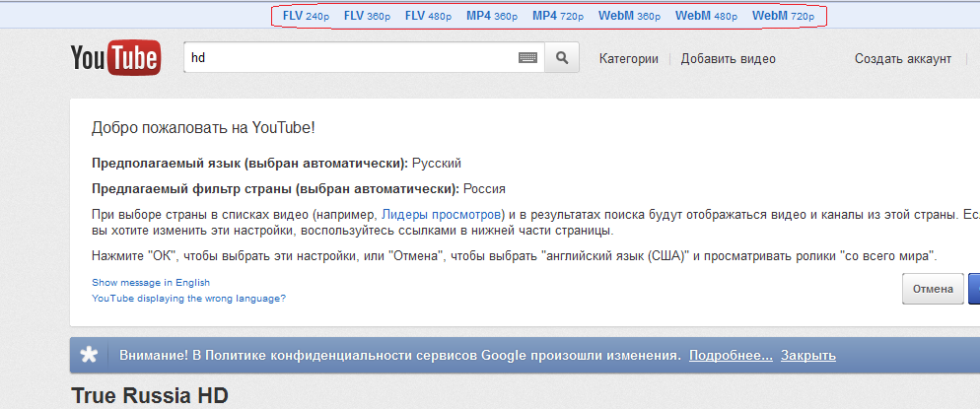The height and width of the screenshot is (409, 980).
Task: Choose the FLV 480p download link
Action: (x=428, y=16)
